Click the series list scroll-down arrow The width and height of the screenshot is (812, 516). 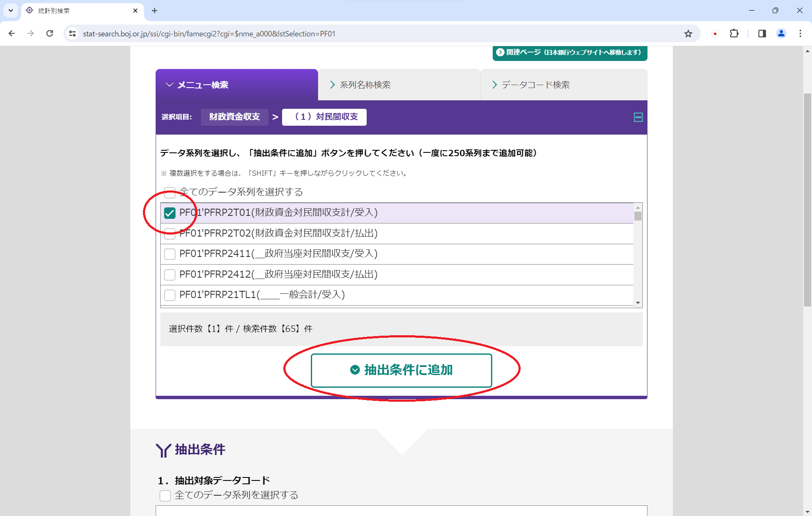638,303
